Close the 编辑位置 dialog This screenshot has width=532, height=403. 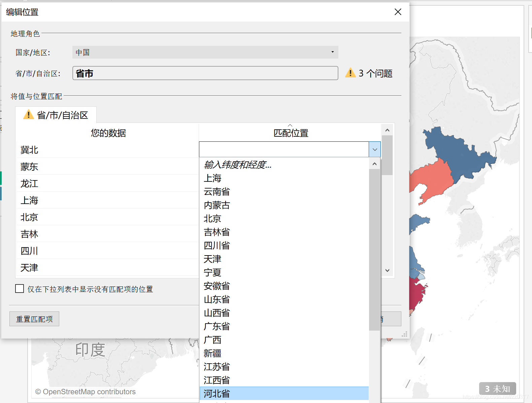398,12
